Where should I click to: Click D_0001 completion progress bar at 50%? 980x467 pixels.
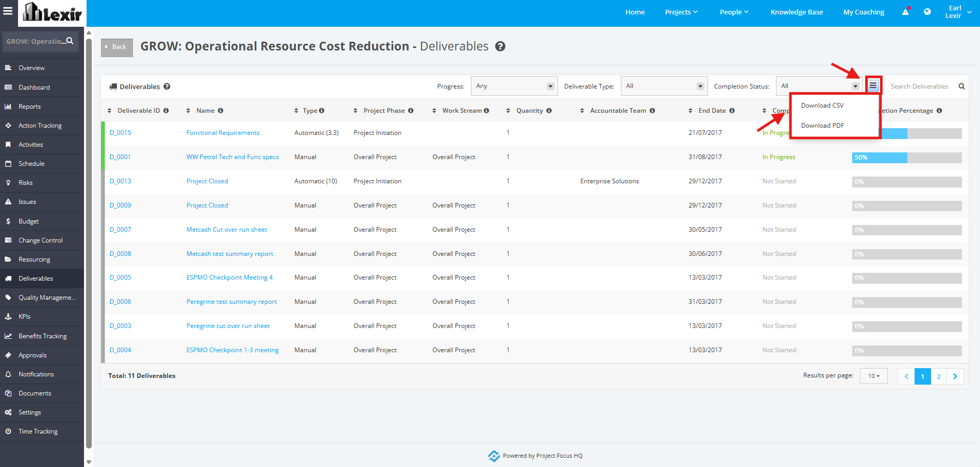click(907, 158)
